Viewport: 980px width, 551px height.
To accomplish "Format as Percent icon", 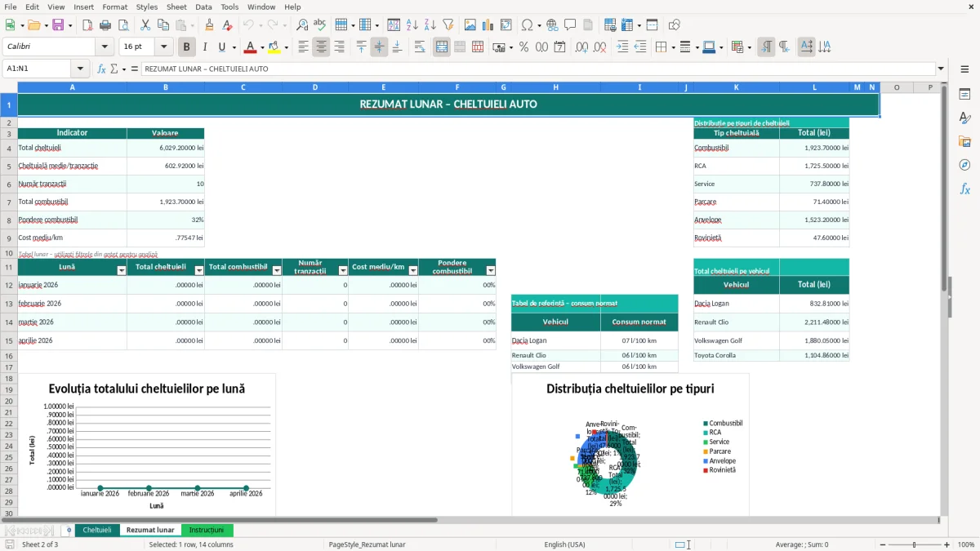I will coord(523,47).
